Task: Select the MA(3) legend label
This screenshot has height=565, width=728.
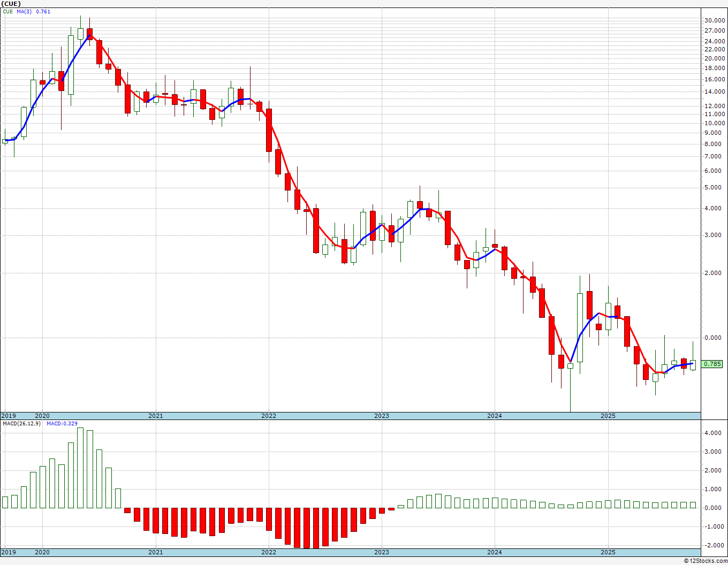Action: pyautogui.click(x=25, y=11)
